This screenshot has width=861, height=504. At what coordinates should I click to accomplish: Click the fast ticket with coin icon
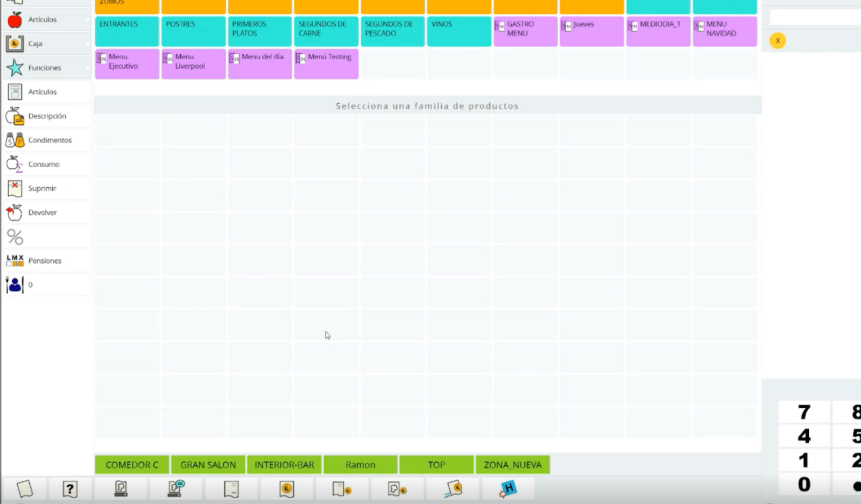[x=453, y=489]
